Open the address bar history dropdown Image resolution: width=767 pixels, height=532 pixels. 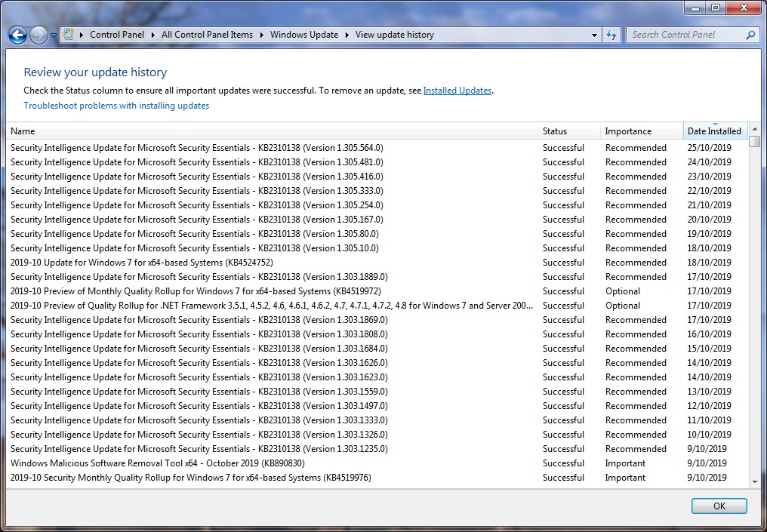click(594, 35)
